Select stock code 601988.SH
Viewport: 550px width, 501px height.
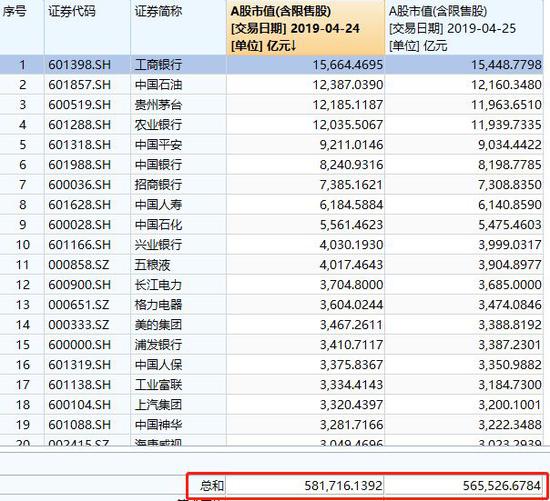(x=80, y=165)
